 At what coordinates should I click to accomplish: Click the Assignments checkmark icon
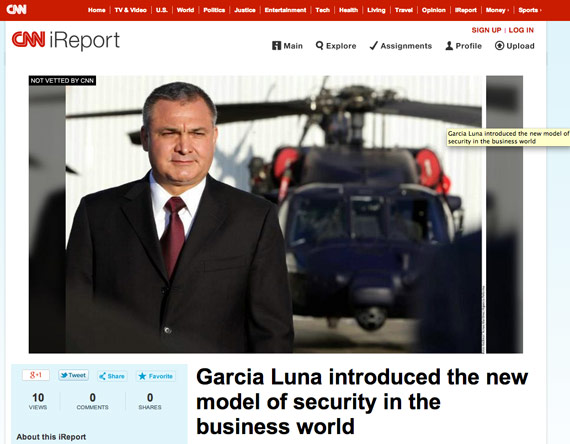click(x=373, y=46)
